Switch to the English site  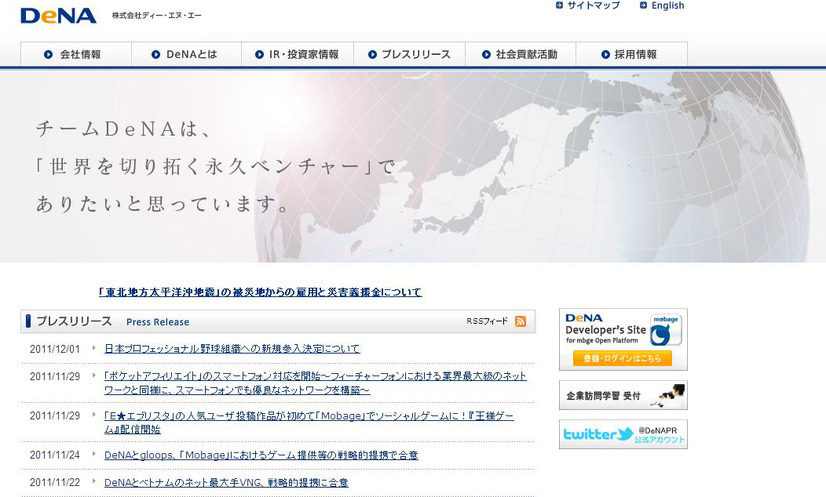[662, 5]
